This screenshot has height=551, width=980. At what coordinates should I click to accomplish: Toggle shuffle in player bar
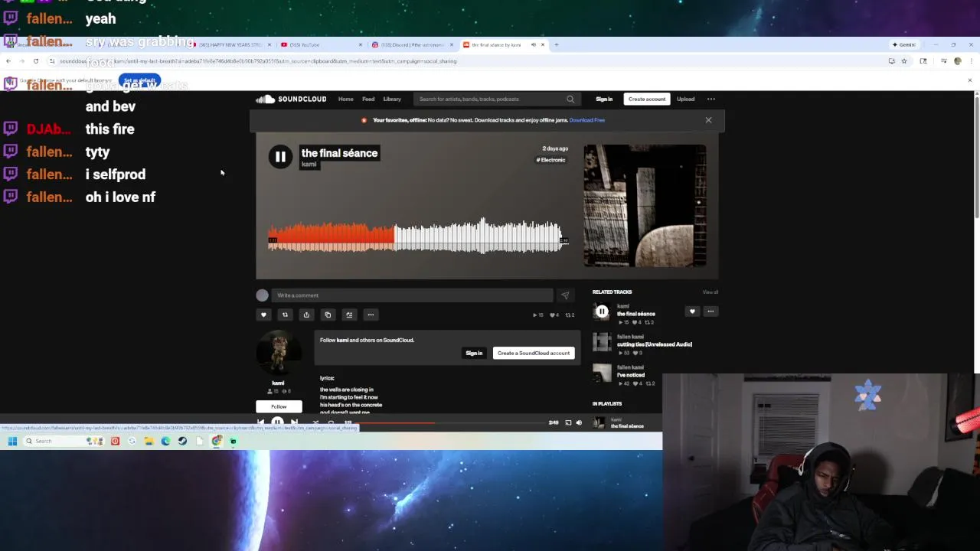click(x=315, y=422)
